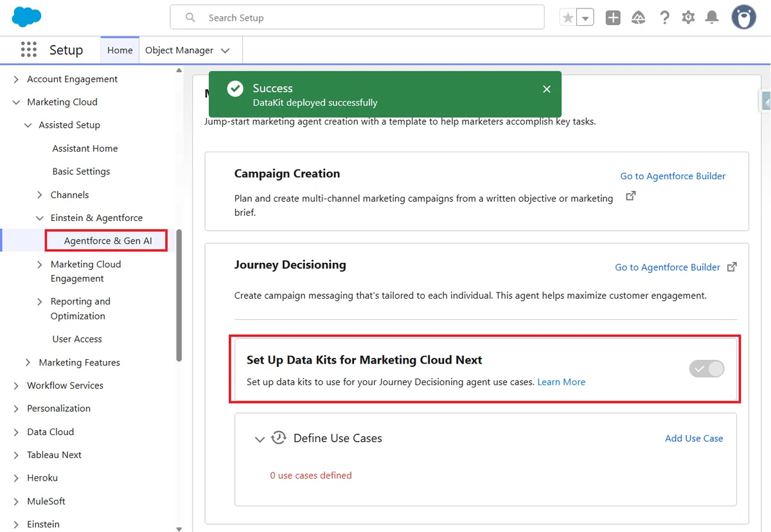Expand the Personalization node
Screen dimensions: 771x532
[x=17, y=409]
